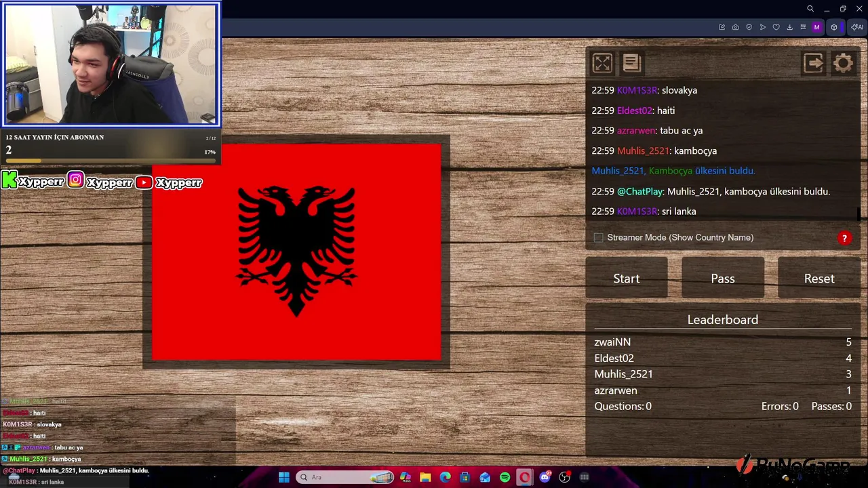Viewport: 868px width, 488px height.
Task: Click the Instagram Xypperr icon
Action: [x=75, y=180]
